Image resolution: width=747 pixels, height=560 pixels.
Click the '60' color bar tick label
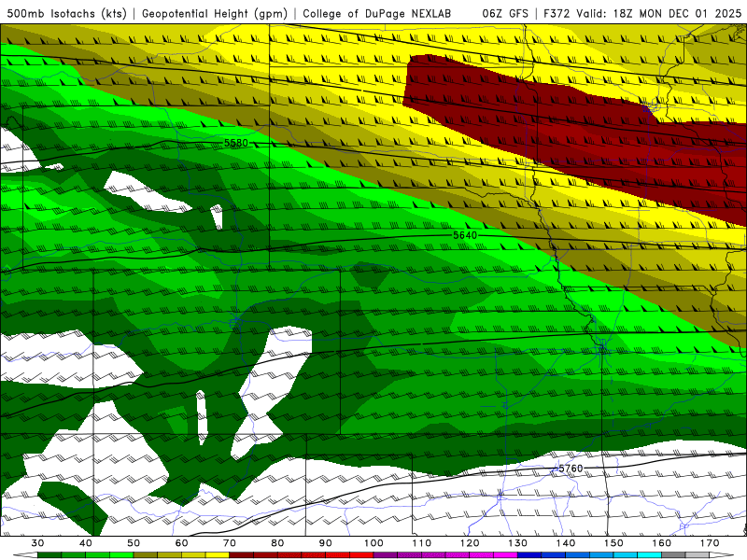(x=181, y=543)
